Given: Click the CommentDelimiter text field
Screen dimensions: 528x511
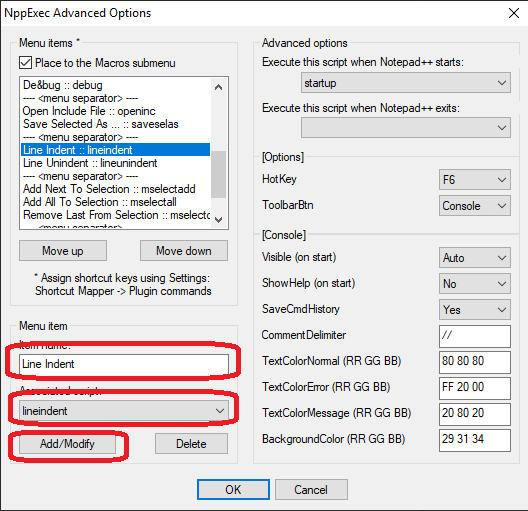Looking at the screenshot, I should click(474, 336).
